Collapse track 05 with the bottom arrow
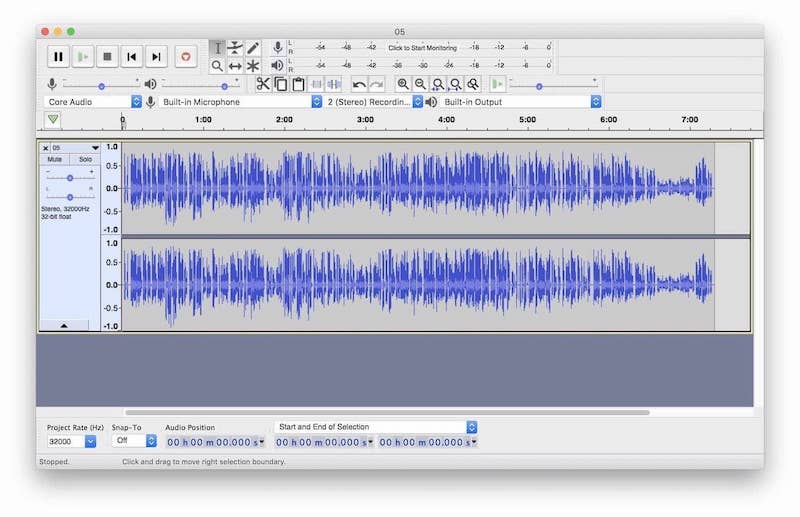 click(64, 326)
